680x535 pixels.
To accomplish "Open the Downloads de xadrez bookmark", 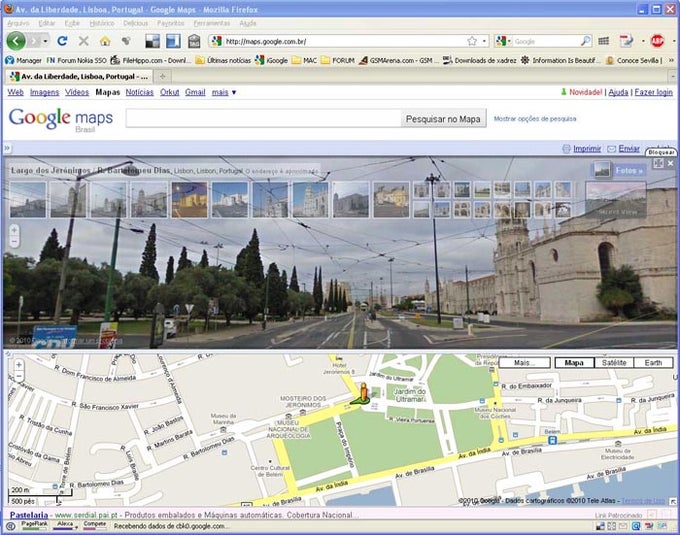I will click(x=480, y=60).
